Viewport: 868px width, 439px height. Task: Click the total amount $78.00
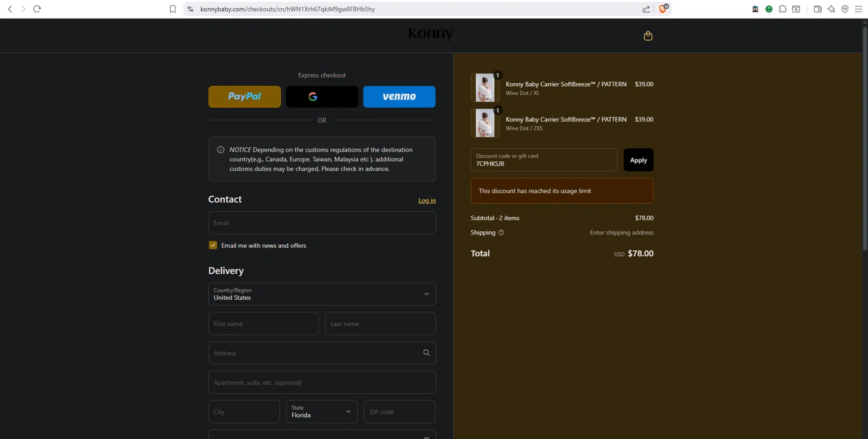click(x=641, y=253)
